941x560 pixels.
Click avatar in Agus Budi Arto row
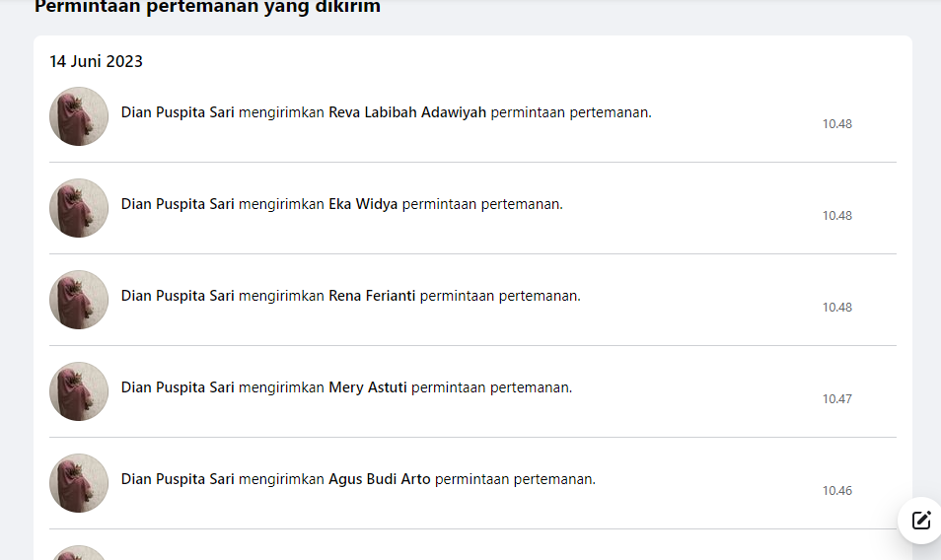click(79, 483)
